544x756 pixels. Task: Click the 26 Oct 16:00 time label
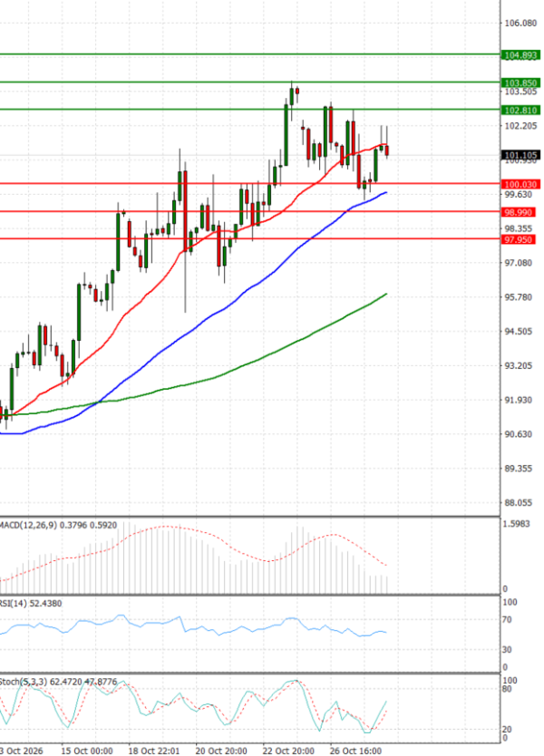click(x=355, y=751)
